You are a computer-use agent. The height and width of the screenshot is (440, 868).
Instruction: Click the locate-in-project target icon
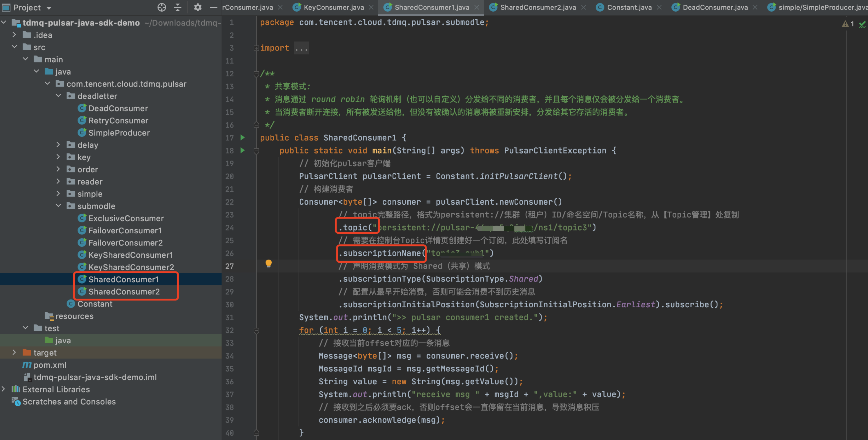pos(162,7)
